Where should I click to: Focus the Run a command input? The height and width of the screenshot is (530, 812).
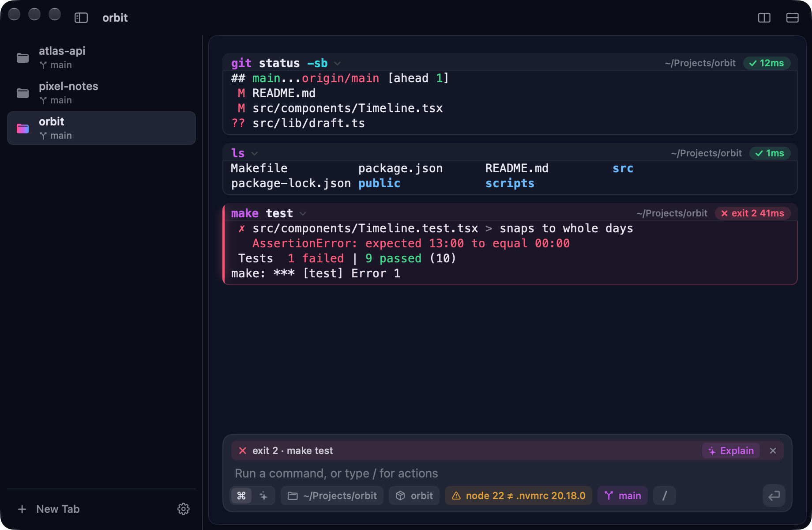(x=507, y=473)
